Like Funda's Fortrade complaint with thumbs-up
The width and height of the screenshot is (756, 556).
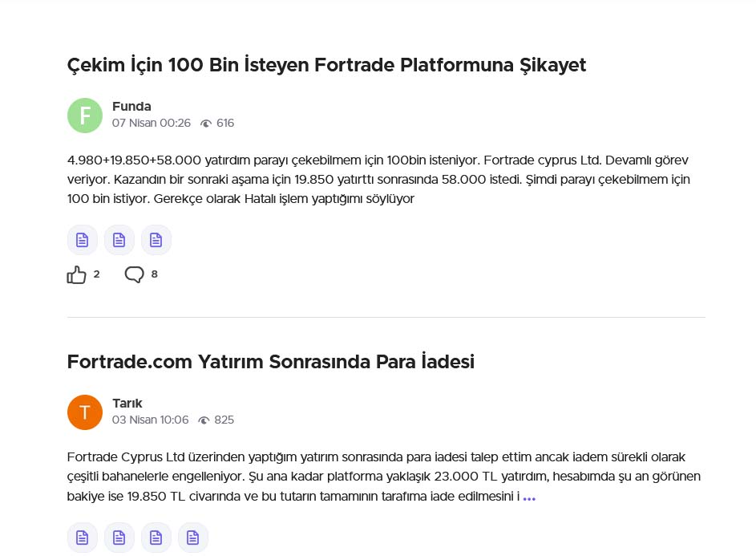[x=77, y=275]
